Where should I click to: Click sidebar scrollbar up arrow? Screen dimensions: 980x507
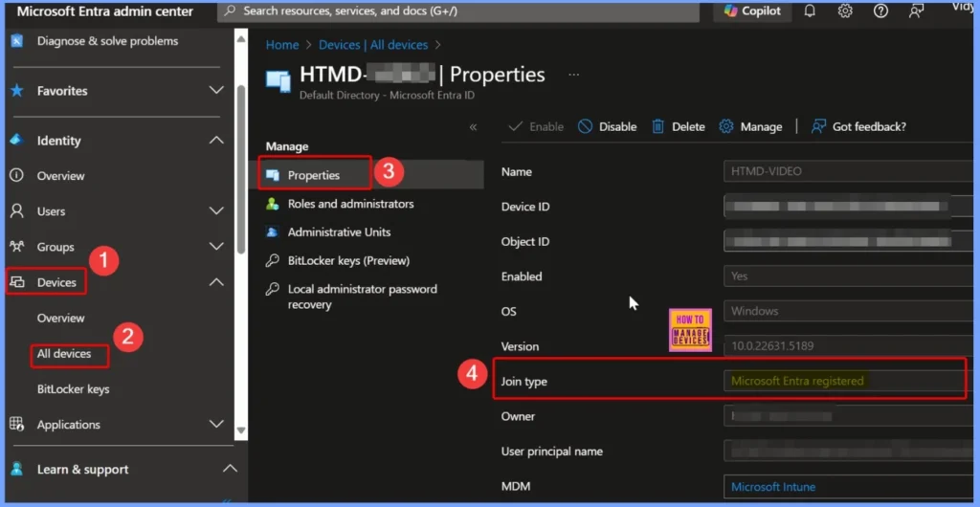[x=241, y=39]
